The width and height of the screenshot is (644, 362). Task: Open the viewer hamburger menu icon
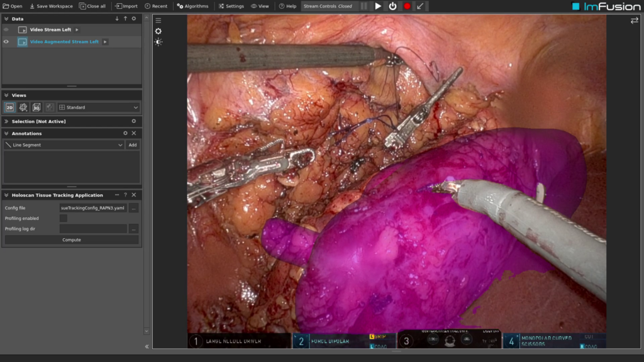158,20
